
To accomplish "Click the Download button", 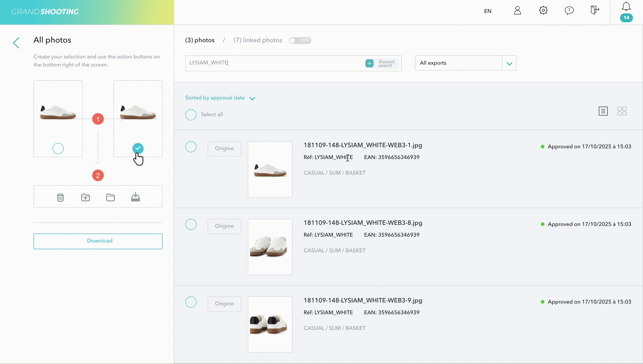I will pyautogui.click(x=98, y=241).
